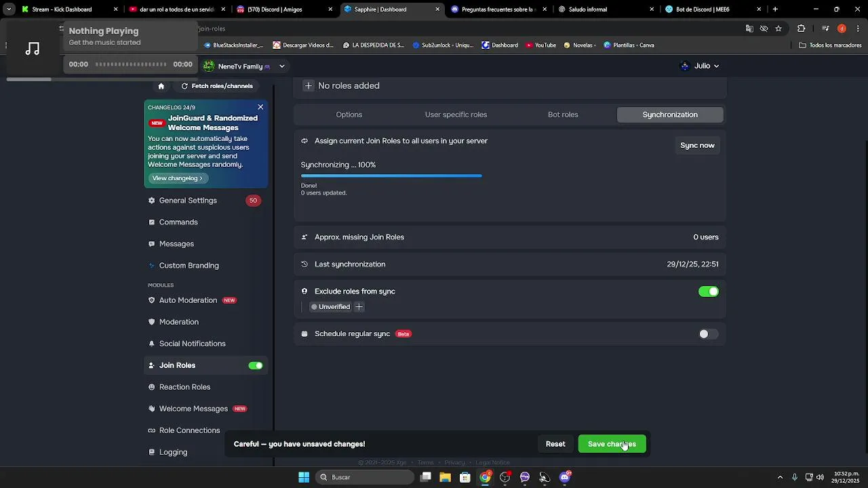Open the Julio user menu dropdown

pyautogui.click(x=700, y=66)
